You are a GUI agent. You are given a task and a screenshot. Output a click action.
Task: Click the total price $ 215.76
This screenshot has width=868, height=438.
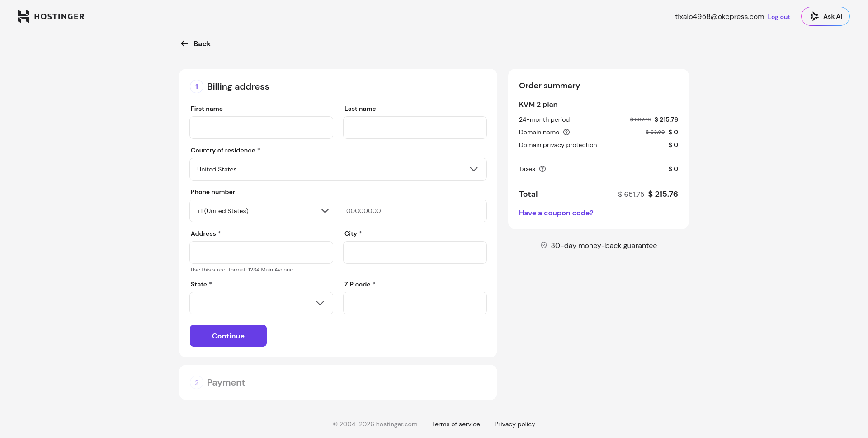tap(663, 194)
